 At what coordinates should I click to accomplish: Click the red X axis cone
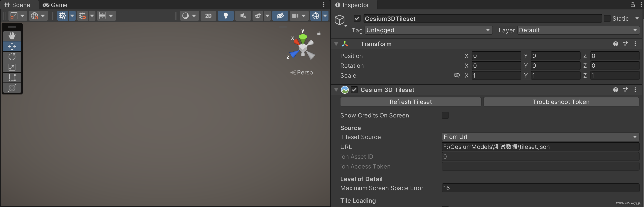point(297,42)
